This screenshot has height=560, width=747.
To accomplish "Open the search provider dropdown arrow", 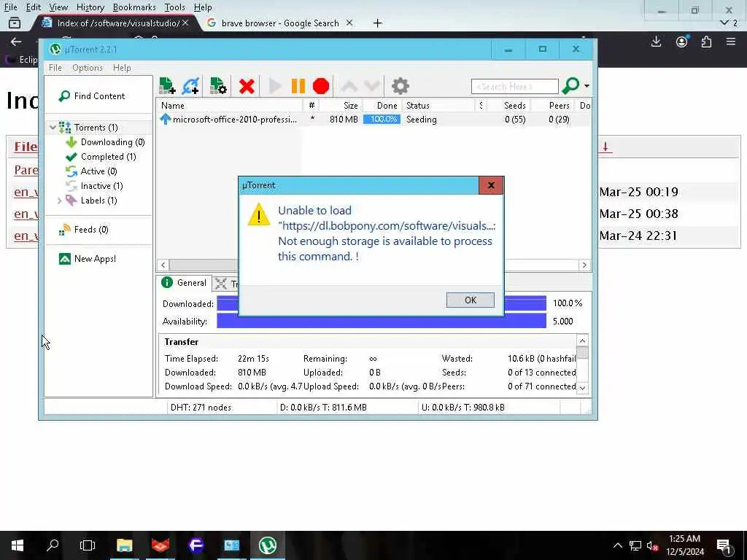I will (587, 86).
